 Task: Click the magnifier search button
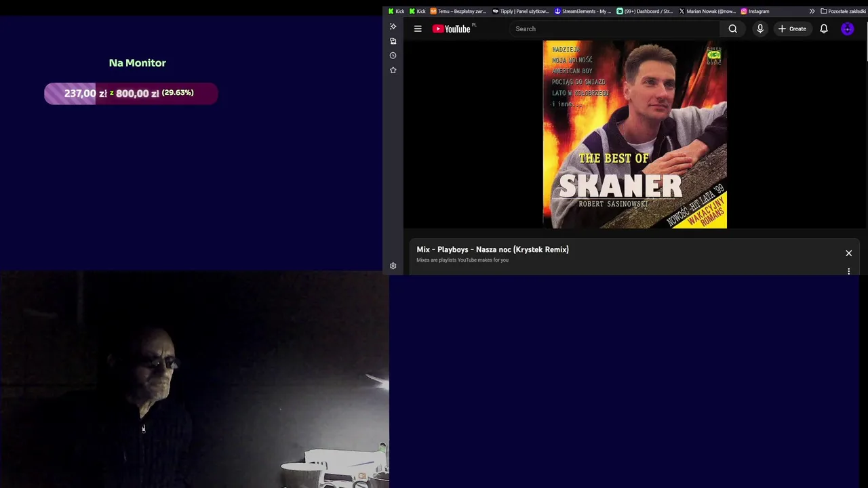[x=732, y=28]
